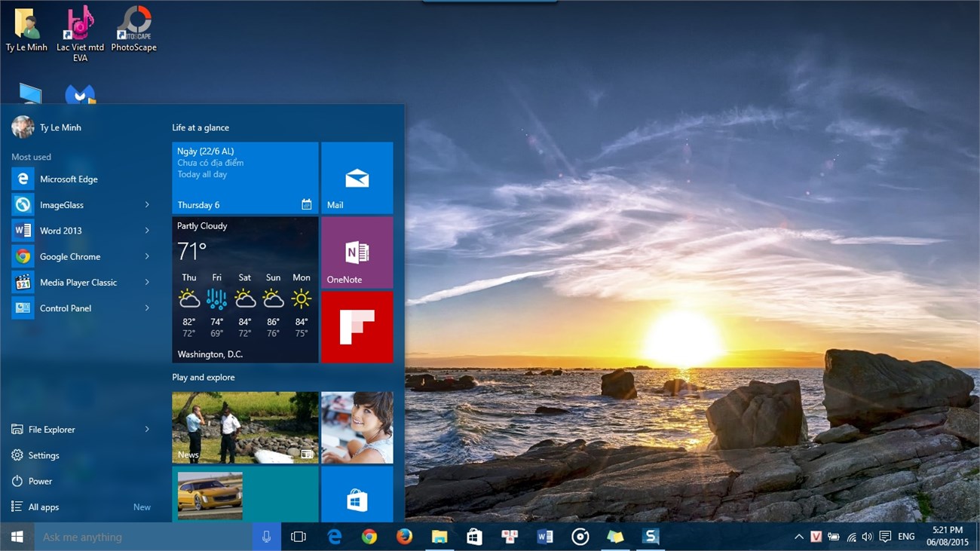Open the tile with the yellow car
The width and height of the screenshot is (980, 551).
pos(245,494)
